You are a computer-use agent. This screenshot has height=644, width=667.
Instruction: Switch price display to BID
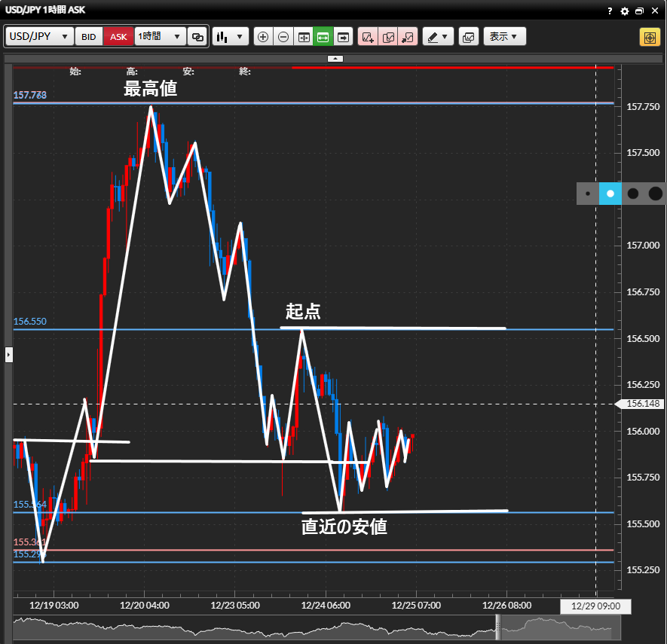89,37
